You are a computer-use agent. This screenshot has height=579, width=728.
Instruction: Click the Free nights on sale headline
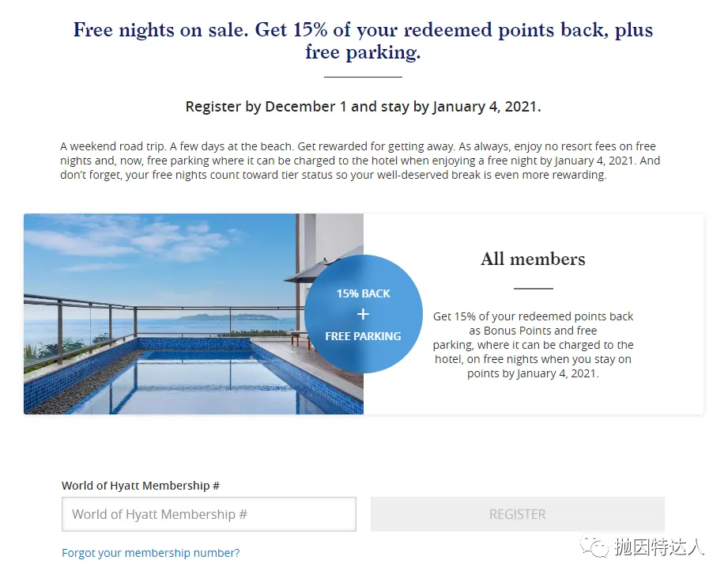pos(363,40)
